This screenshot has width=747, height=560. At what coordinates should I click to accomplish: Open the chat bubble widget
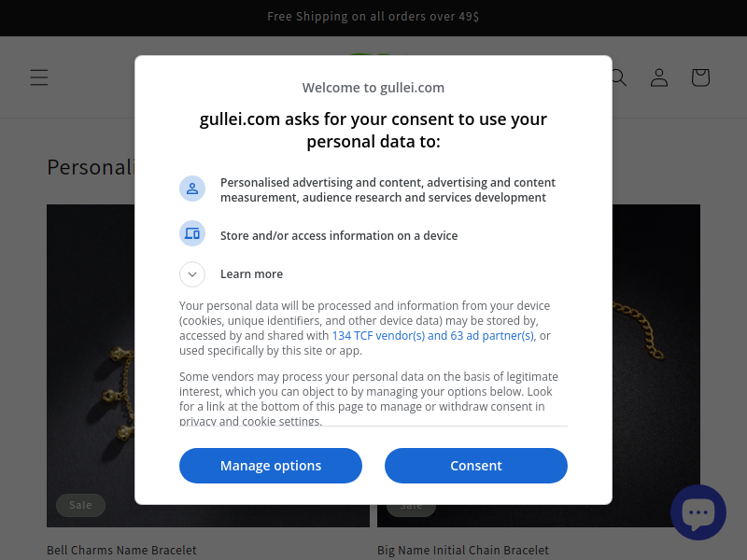pyautogui.click(x=698, y=512)
